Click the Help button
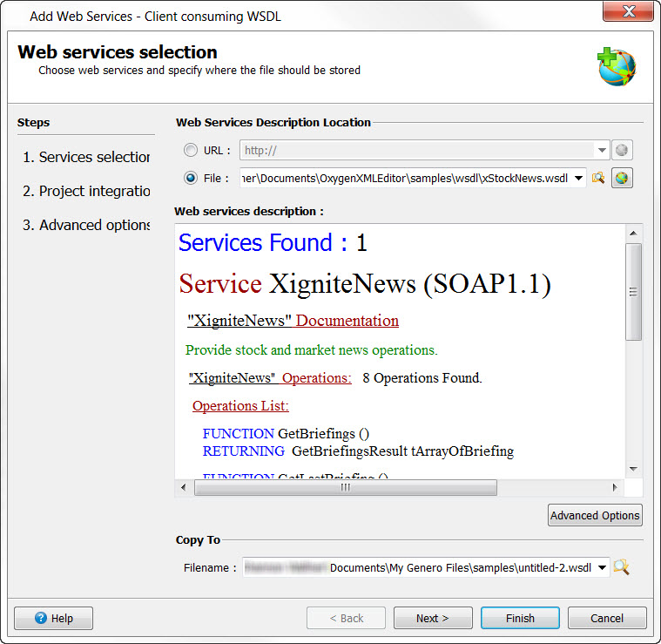This screenshot has height=644, width=661. click(53, 618)
